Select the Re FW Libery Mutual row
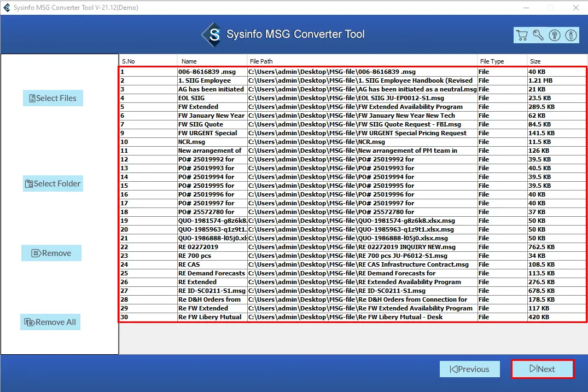The width and height of the screenshot is (588, 392). [x=209, y=317]
